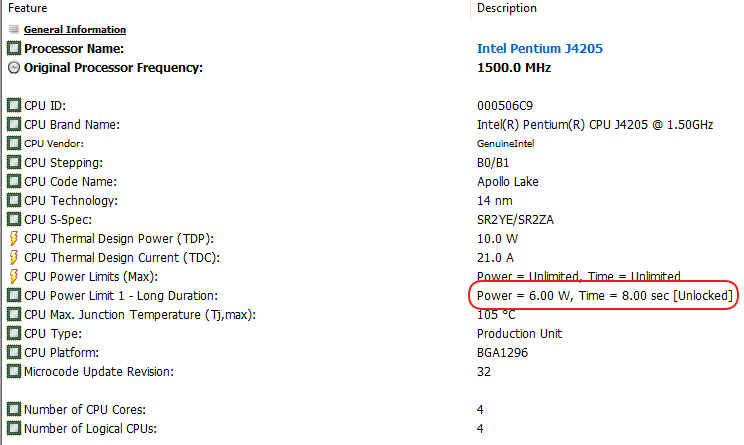The width and height of the screenshot is (744, 445).
Task: Click the General Information folder icon
Action: point(14,29)
